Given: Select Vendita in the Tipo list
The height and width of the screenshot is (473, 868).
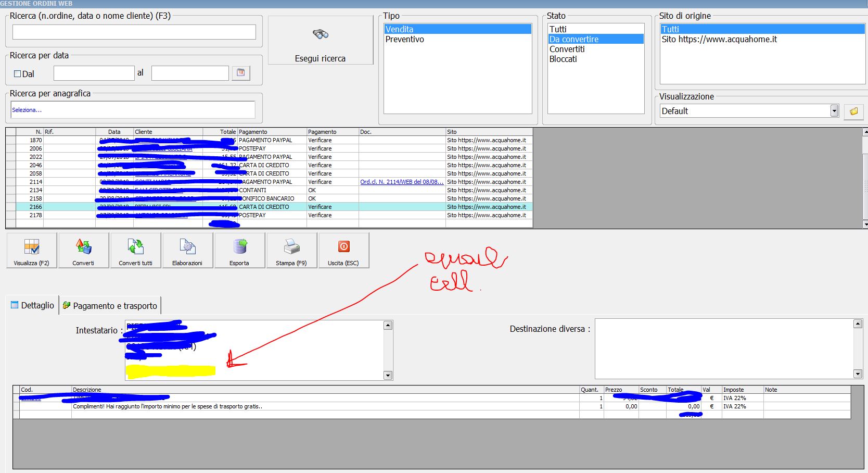Looking at the screenshot, I should [x=457, y=29].
